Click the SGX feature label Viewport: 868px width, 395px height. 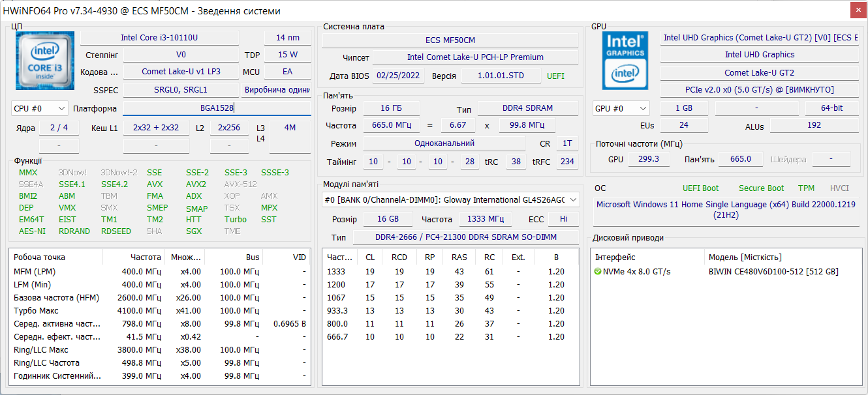[194, 231]
